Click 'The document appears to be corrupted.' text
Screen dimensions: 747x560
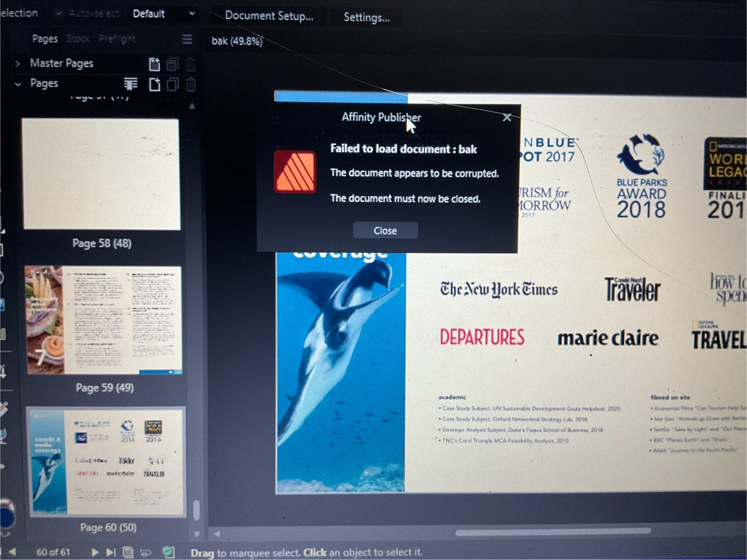point(414,173)
